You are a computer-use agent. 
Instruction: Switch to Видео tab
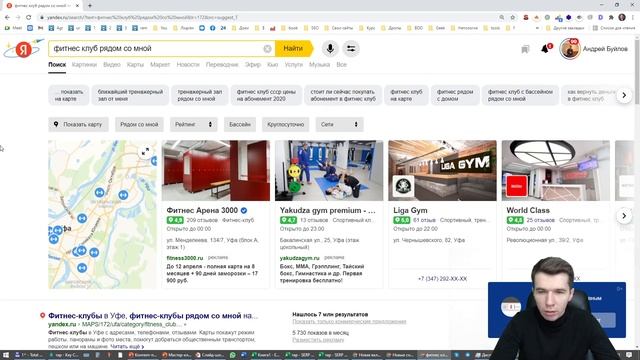[x=112, y=65]
